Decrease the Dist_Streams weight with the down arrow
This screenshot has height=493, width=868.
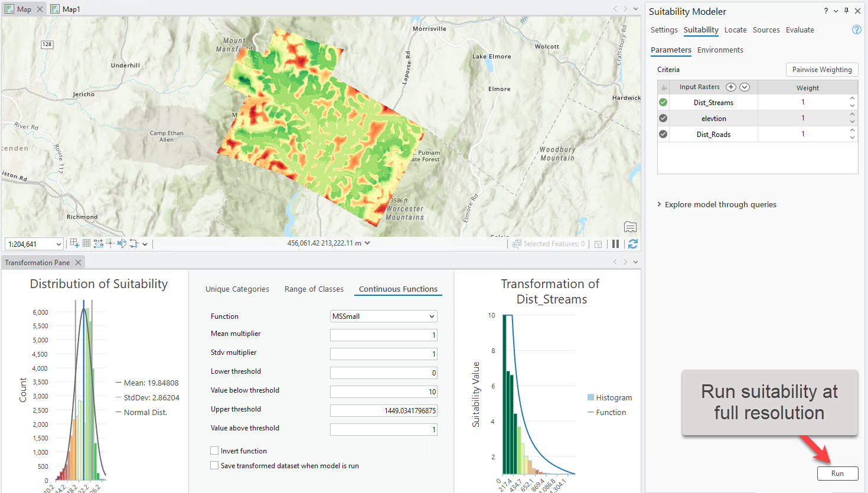(852, 106)
